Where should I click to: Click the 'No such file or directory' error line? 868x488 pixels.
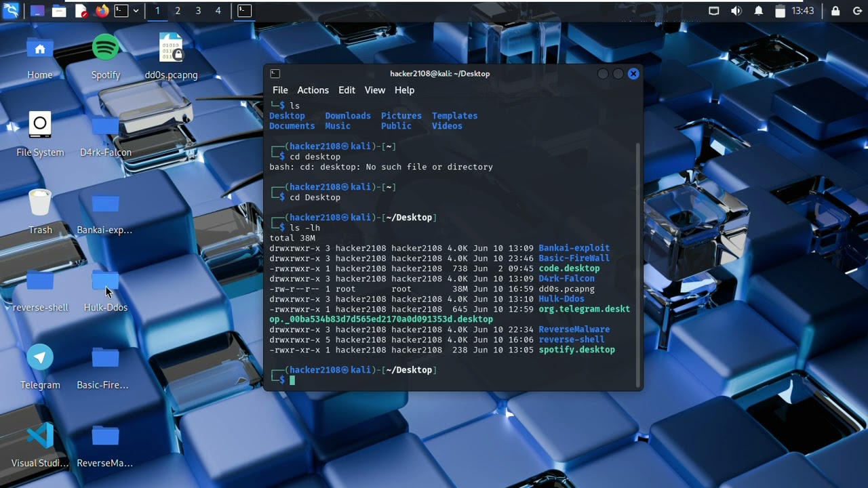pos(381,167)
